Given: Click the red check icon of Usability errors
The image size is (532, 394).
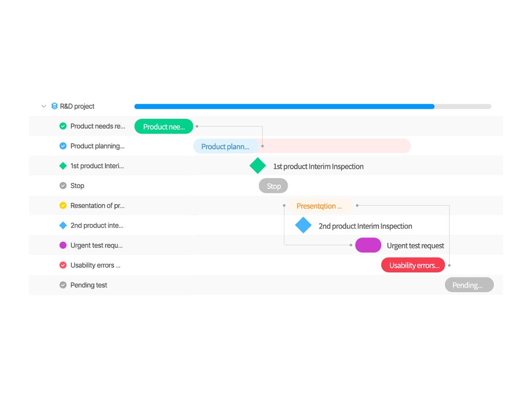Looking at the screenshot, I should 63,265.
